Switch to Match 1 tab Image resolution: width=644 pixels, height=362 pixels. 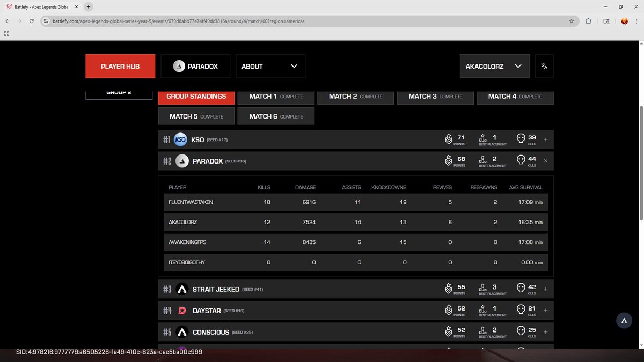pyautogui.click(x=276, y=97)
